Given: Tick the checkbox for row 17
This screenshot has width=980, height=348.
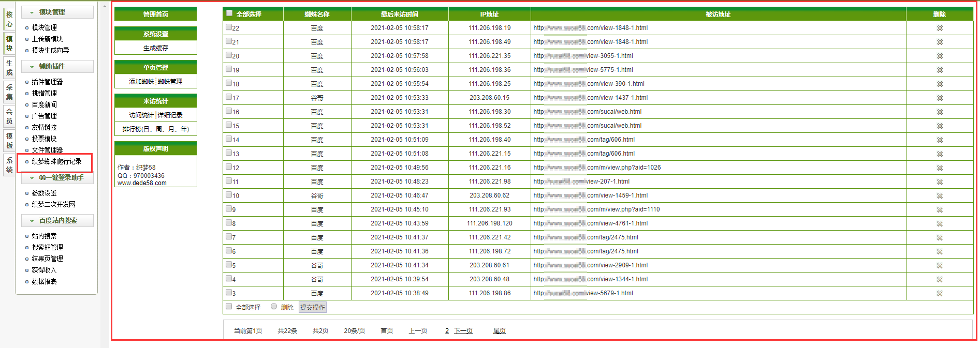Looking at the screenshot, I should [x=229, y=97].
